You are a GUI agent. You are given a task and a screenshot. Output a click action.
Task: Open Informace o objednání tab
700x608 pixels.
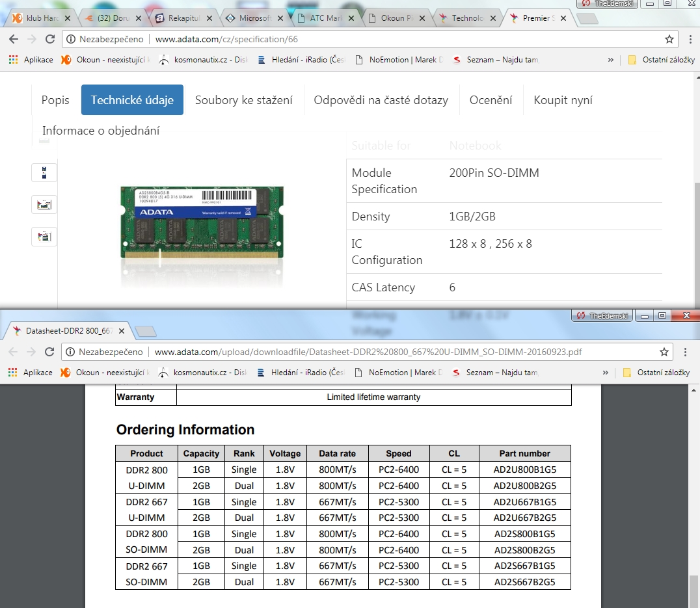(101, 131)
